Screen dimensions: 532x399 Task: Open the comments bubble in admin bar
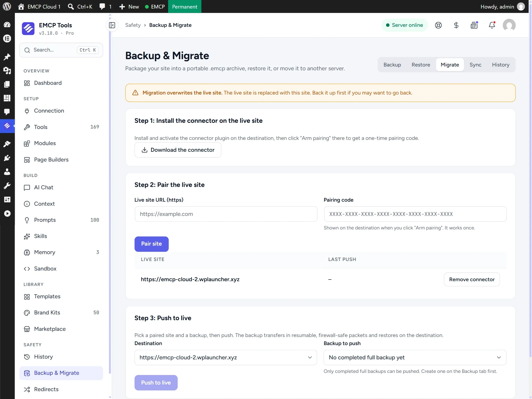pyautogui.click(x=105, y=6)
